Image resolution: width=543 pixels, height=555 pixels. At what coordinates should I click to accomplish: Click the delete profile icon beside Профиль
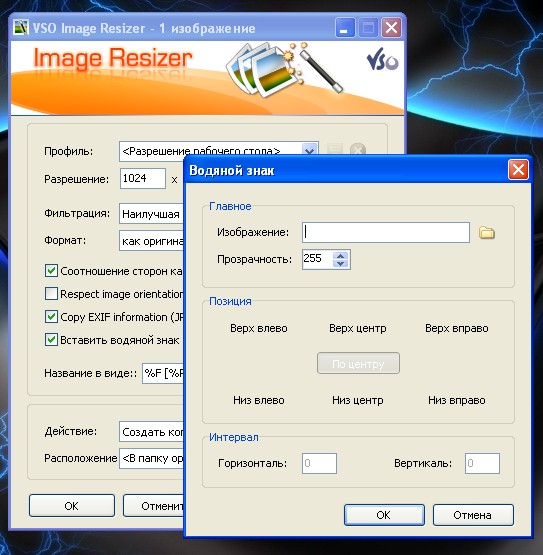[x=358, y=149]
